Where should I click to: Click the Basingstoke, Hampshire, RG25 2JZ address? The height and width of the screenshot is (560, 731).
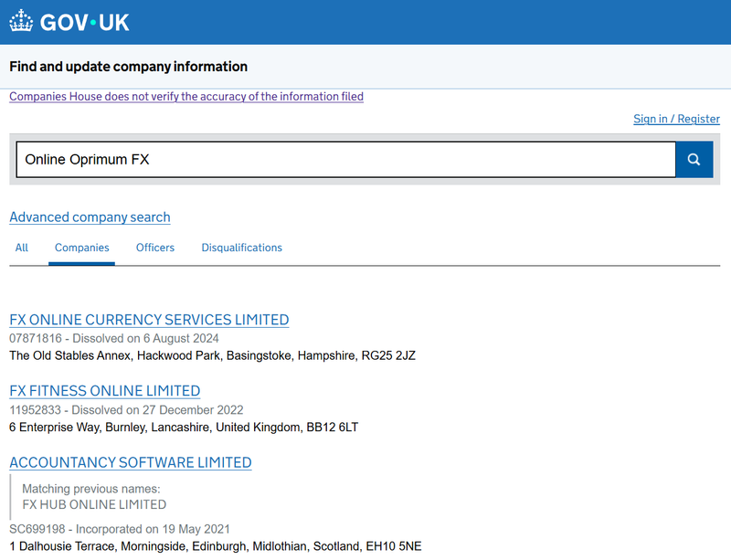(x=212, y=355)
